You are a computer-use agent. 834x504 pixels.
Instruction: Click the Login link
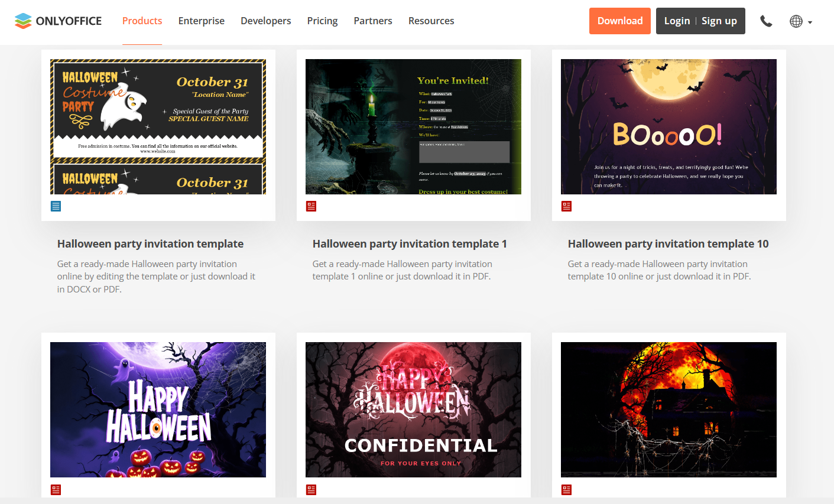[677, 21]
